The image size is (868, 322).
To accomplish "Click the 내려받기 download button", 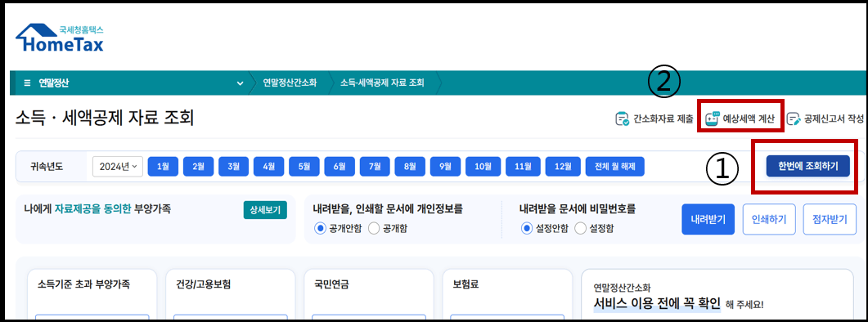I will (x=708, y=219).
